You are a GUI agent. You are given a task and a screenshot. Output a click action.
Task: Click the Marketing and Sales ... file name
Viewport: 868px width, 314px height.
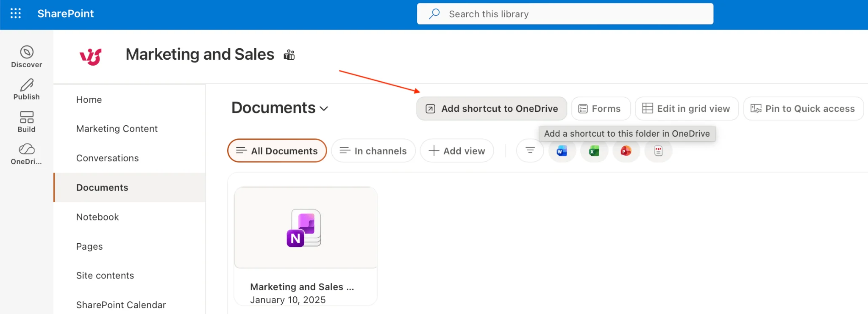tap(302, 286)
